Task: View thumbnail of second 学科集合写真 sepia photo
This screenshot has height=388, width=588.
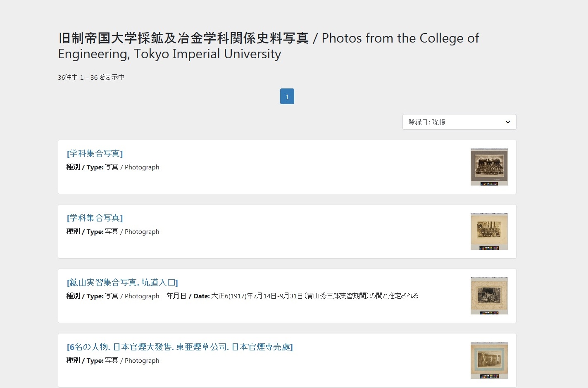Action: (x=489, y=231)
